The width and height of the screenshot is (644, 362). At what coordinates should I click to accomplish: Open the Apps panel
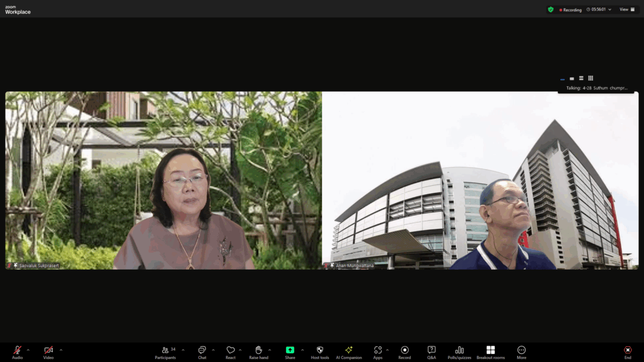point(378,352)
